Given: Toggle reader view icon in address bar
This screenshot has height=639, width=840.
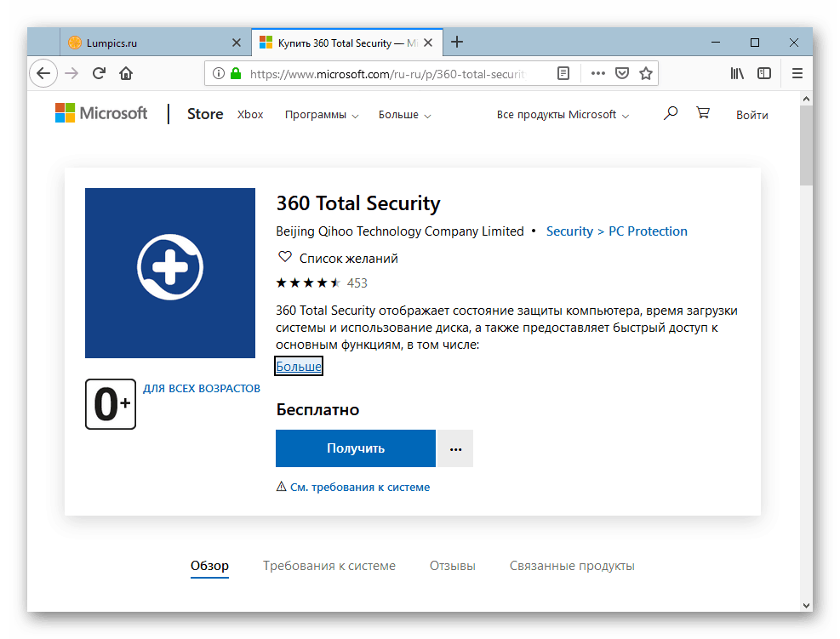Looking at the screenshot, I should pos(563,73).
